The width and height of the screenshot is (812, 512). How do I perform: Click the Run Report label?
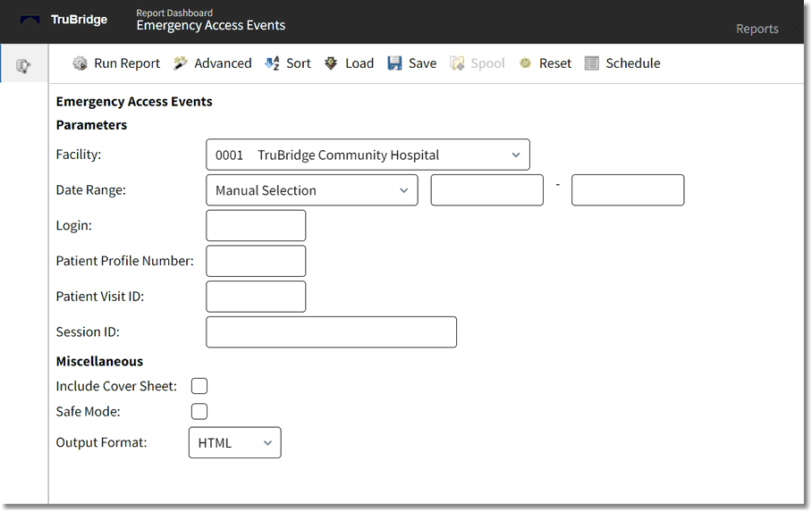[127, 63]
